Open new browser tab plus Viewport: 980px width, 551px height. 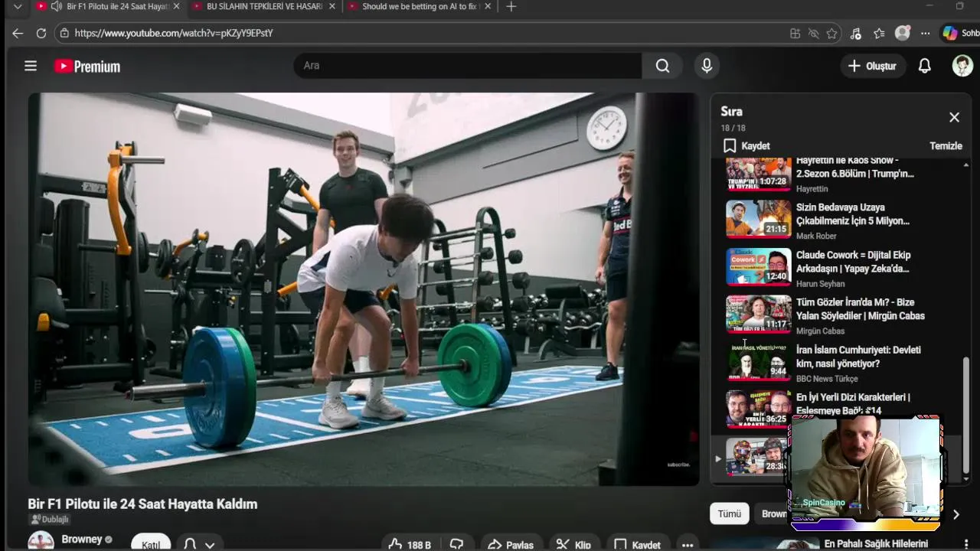511,7
